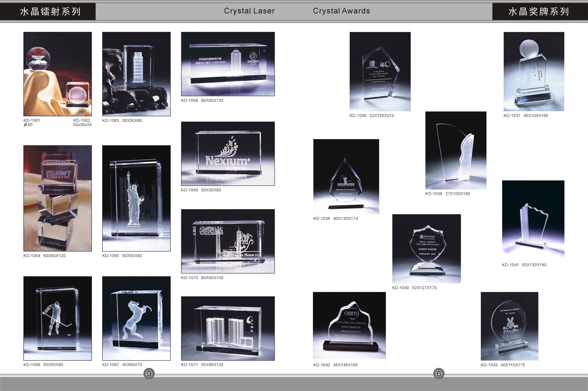Click page number 6 circle
The image size is (588, 391).
point(439,374)
